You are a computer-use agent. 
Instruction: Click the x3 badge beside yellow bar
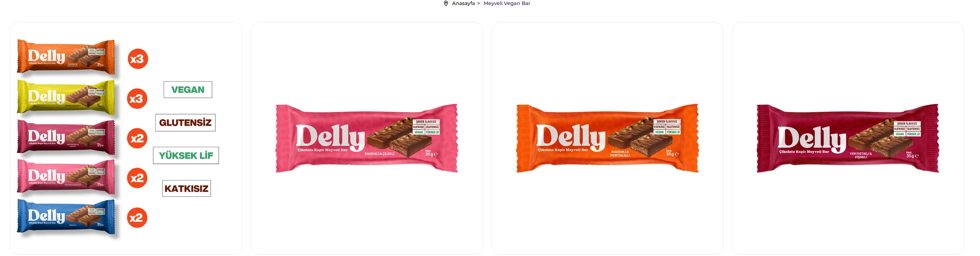(137, 99)
